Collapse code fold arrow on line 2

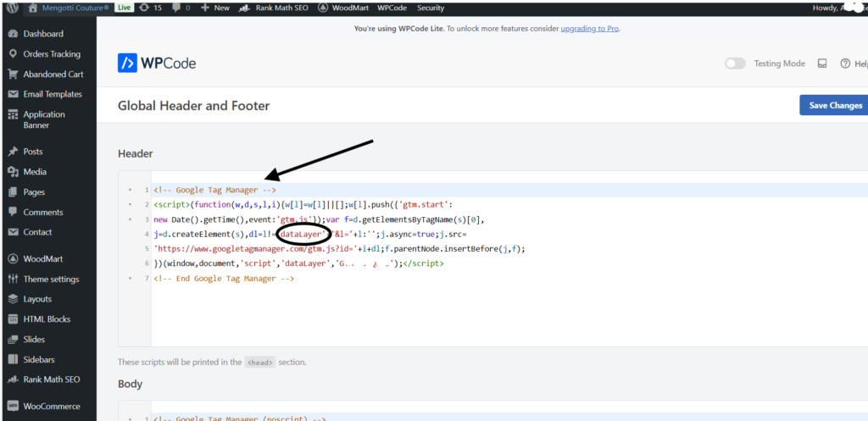(130, 205)
